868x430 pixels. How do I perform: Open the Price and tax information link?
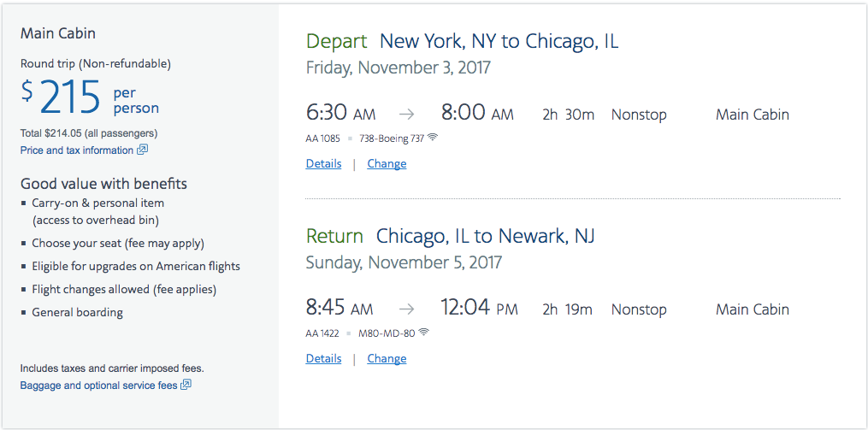coord(77,150)
